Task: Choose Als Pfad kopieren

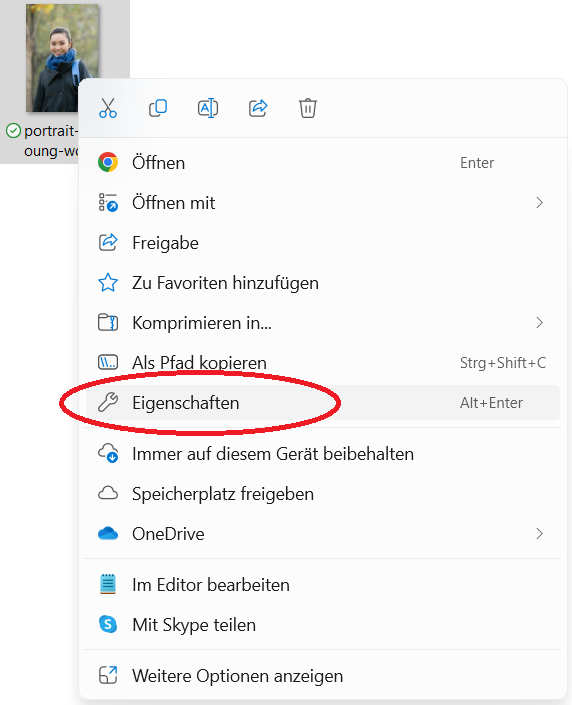Action: pyautogui.click(x=322, y=362)
